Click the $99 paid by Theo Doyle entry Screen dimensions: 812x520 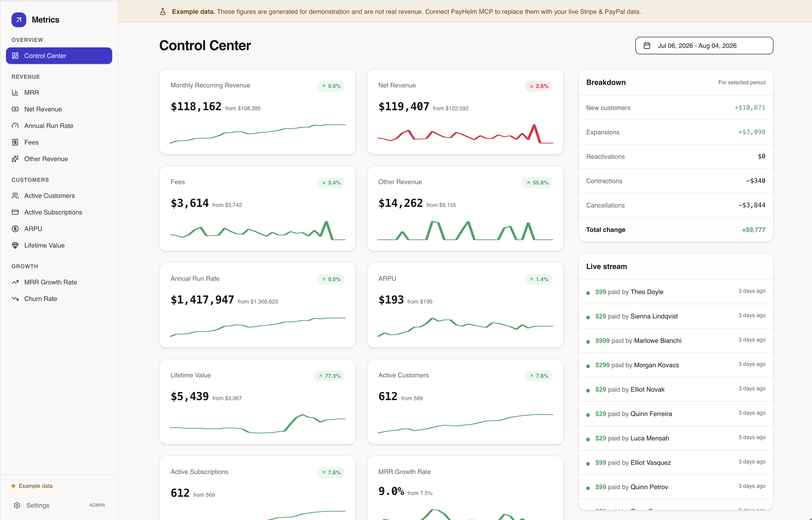click(x=676, y=292)
